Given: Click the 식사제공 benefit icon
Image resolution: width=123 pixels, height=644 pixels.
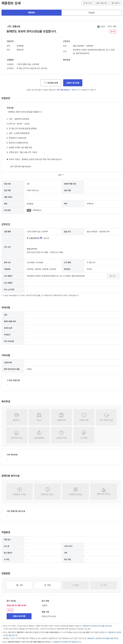Looking at the screenshot, I should coord(84,435).
